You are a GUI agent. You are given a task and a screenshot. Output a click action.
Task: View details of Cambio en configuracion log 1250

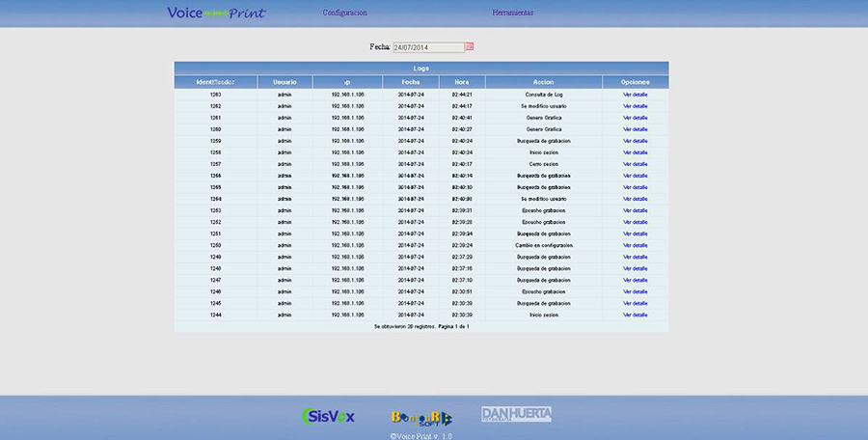click(636, 245)
